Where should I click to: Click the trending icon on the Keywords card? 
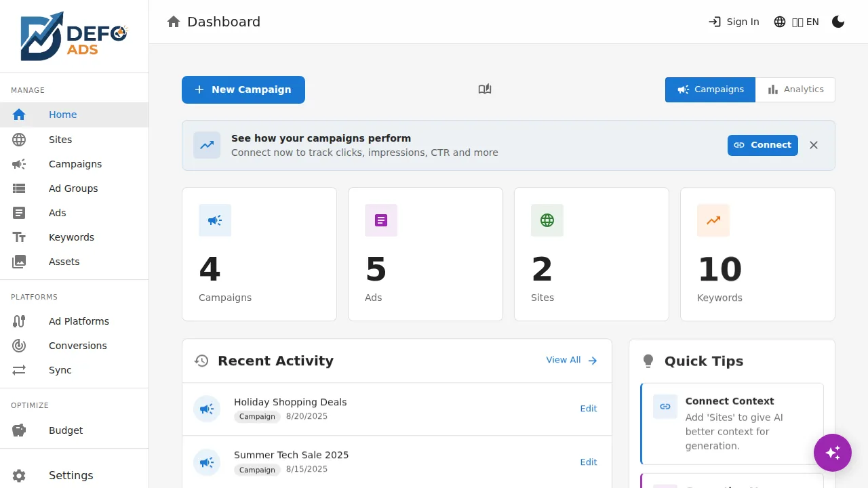click(x=713, y=220)
